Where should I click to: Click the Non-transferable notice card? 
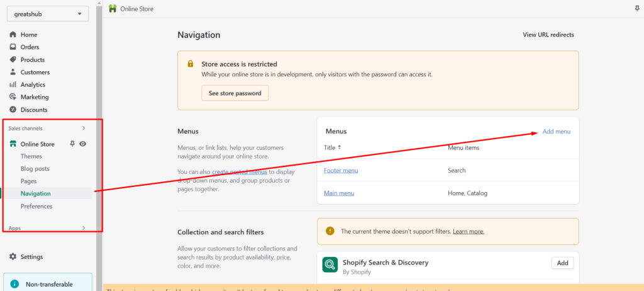click(x=48, y=282)
